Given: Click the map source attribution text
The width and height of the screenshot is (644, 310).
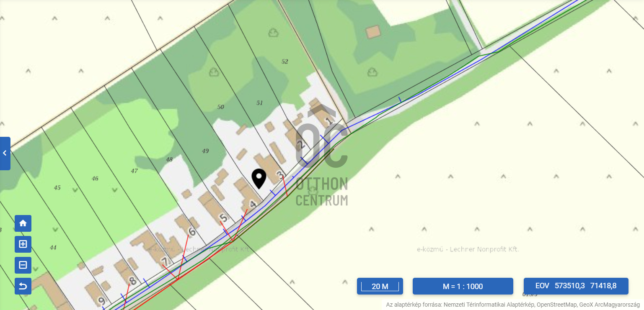Looking at the screenshot, I should pos(513,305).
